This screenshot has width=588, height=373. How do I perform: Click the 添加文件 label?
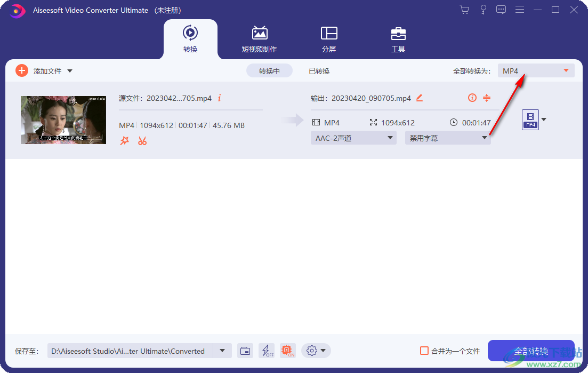click(47, 71)
